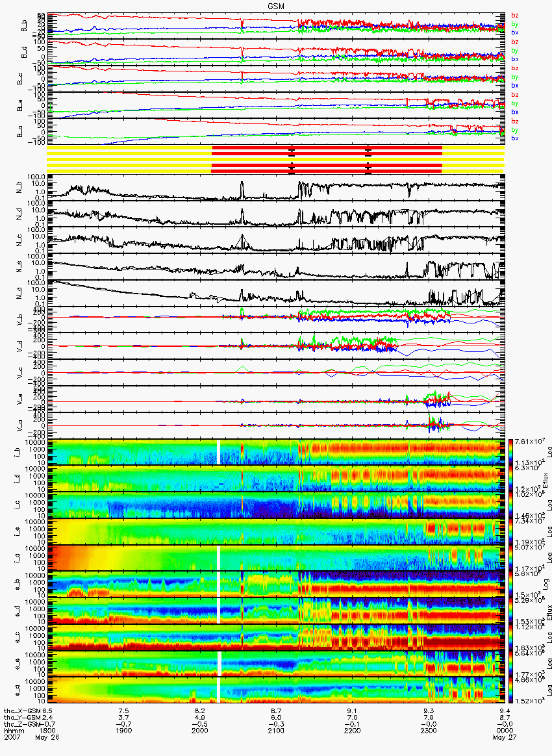Click the color bar beside the i_b spectrogram

pyautogui.click(x=510, y=452)
